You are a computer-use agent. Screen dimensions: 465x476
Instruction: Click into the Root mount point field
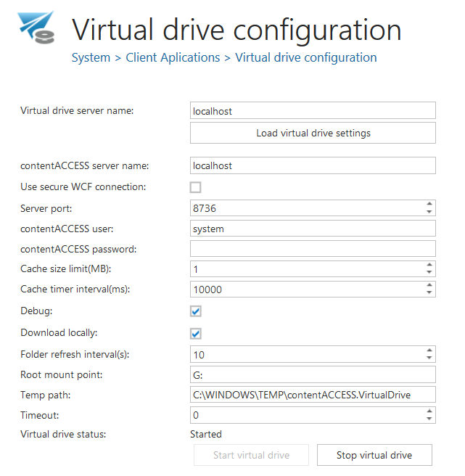(313, 374)
